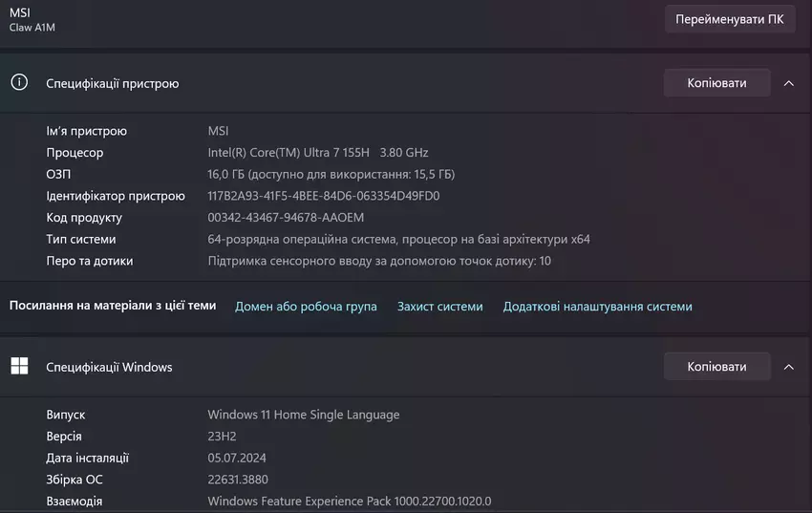This screenshot has width=812, height=513.
Task: Click the Ідентифікатор пристрою value text
Action: click(x=324, y=196)
